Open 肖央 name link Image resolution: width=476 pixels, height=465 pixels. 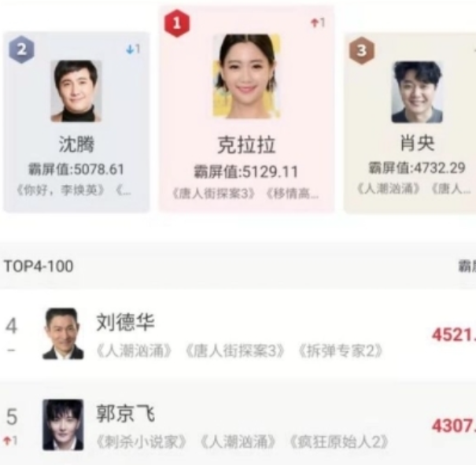click(x=418, y=142)
